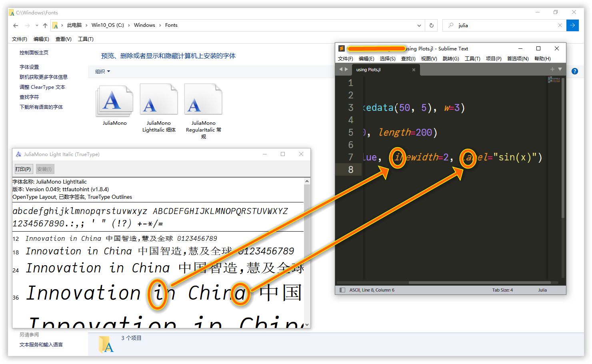Click the Sublime Text horizontal scrollbar
This screenshot has width=592, height=364.
coord(479,283)
